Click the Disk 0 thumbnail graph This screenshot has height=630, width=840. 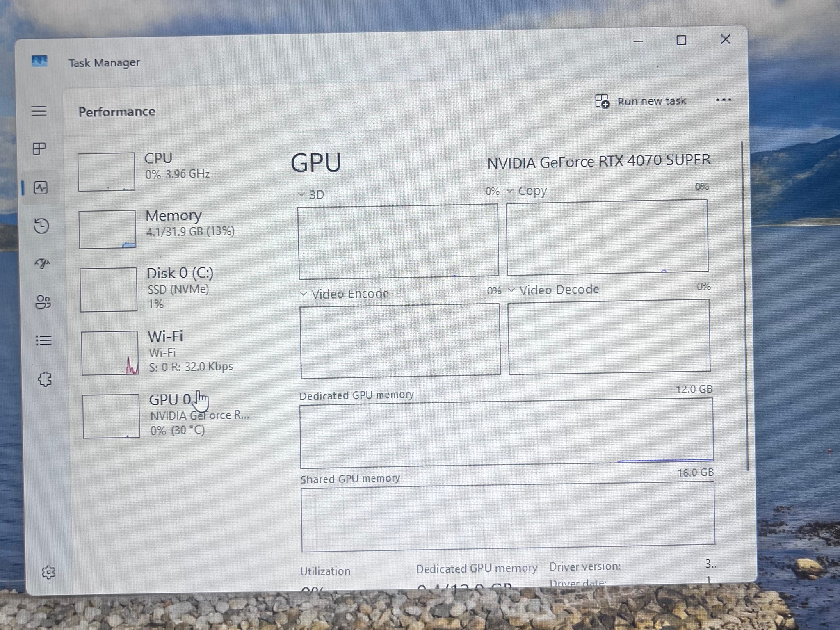tap(108, 290)
